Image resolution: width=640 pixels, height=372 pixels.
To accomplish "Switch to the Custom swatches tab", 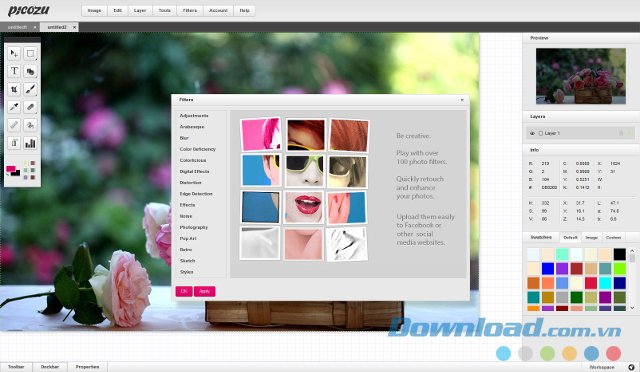I will point(613,237).
